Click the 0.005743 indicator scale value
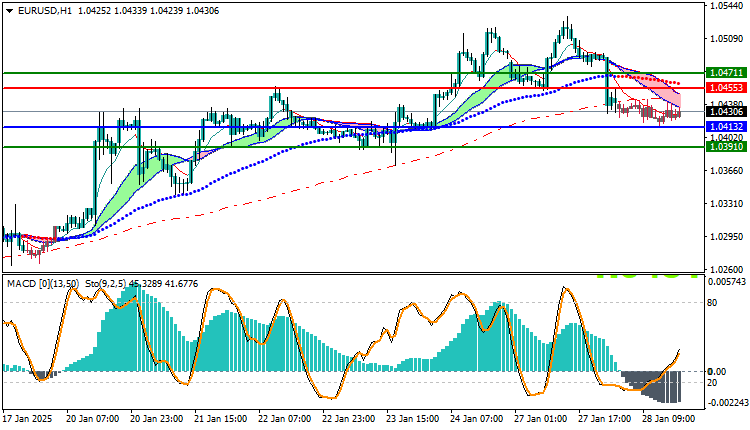Image resolution: width=750 pixels, height=430 pixels. pyautogui.click(x=726, y=282)
